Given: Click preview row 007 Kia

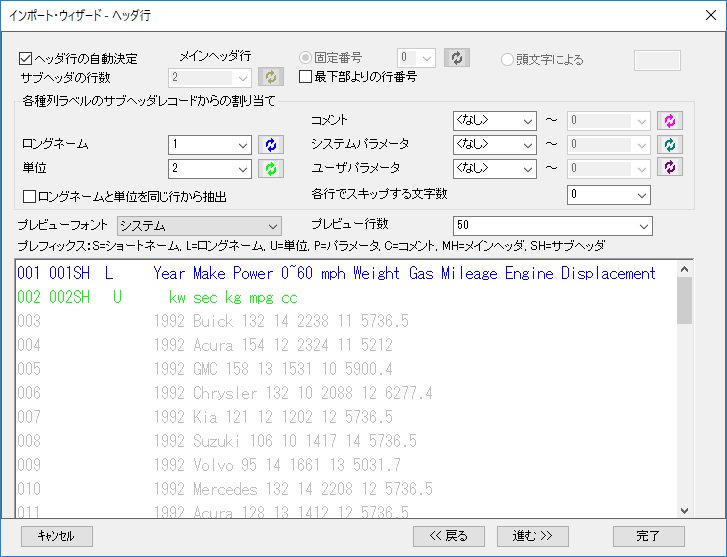Looking at the screenshot, I should [x=205, y=417].
